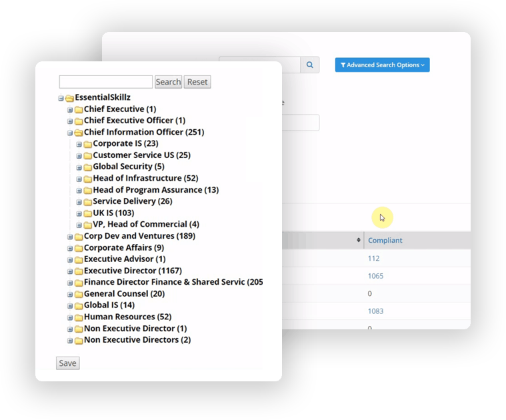Image resolution: width=506 pixels, height=420 pixels.
Task: Select Customer Service US (25) label
Action: pos(142,155)
